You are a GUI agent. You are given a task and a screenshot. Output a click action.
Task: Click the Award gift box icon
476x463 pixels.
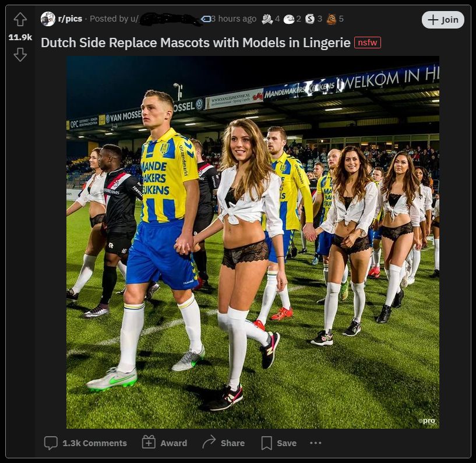click(148, 443)
